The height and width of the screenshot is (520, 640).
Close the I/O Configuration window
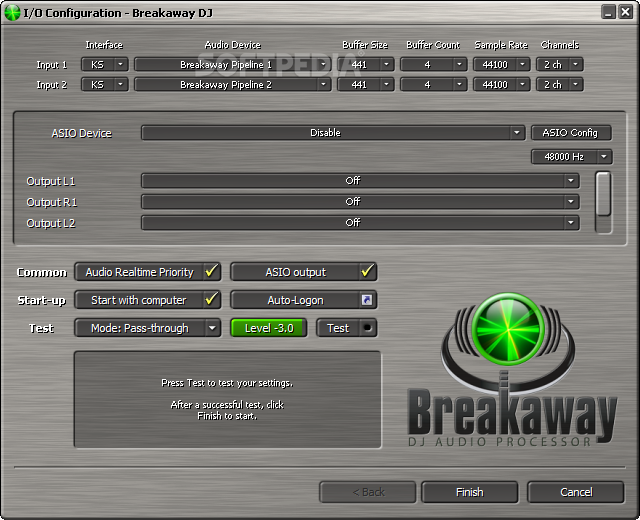625,12
